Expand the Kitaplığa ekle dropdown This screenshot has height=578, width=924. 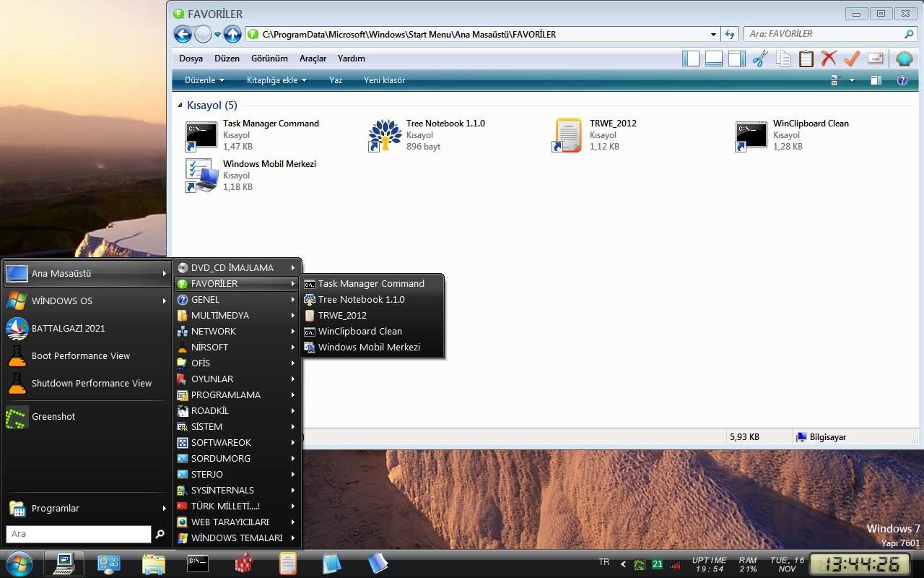[277, 80]
